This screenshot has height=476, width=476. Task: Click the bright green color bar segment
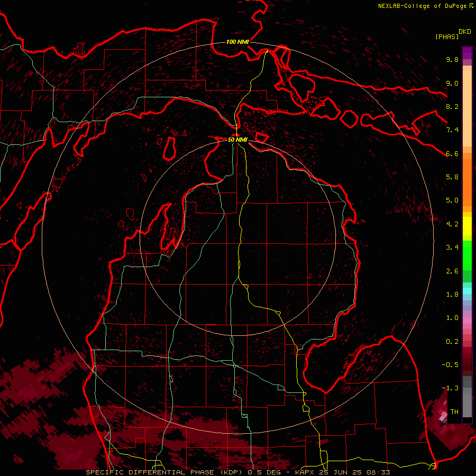[x=467, y=255]
